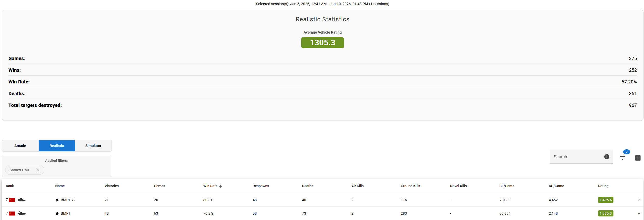Sort table by SL/Game column

click(x=507, y=186)
